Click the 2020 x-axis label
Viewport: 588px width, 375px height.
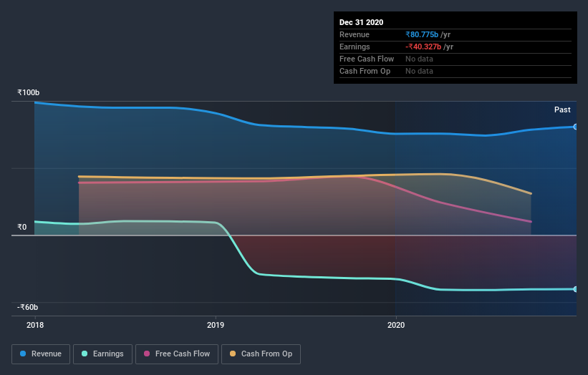pyautogui.click(x=396, y=325)
